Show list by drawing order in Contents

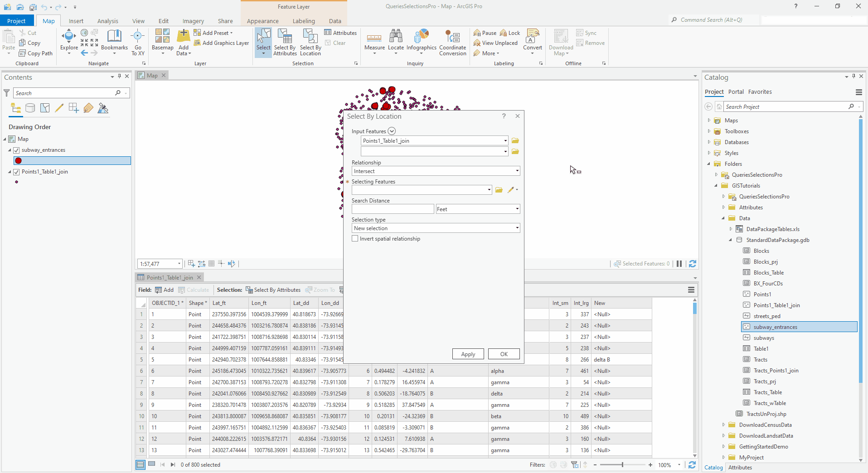(16, 108)
